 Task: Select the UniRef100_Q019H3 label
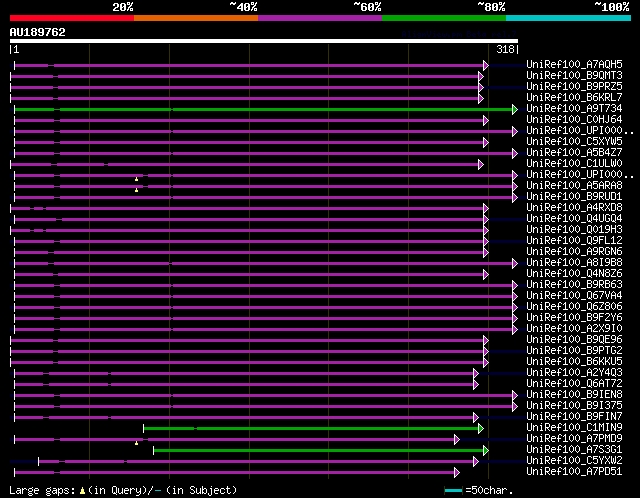pos(574,230)
